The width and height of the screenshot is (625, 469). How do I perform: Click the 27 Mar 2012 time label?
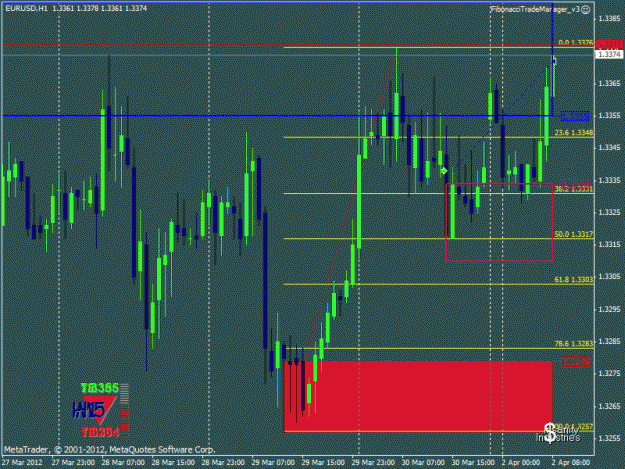pos(22,463)
